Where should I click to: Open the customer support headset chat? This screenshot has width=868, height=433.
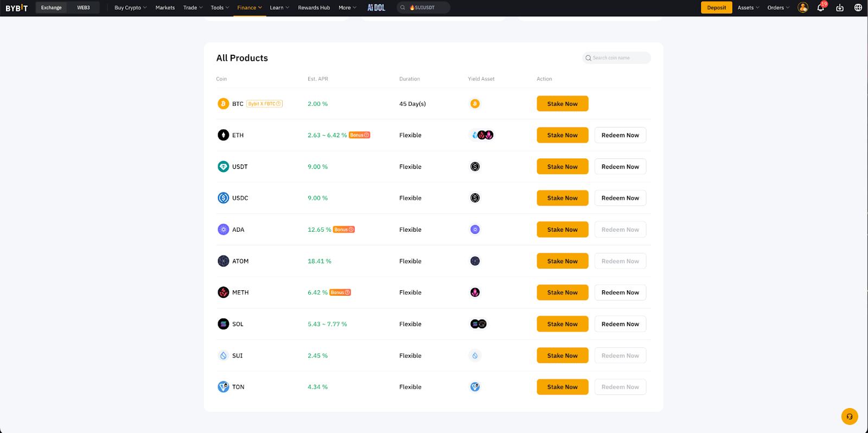coord(850,416)
